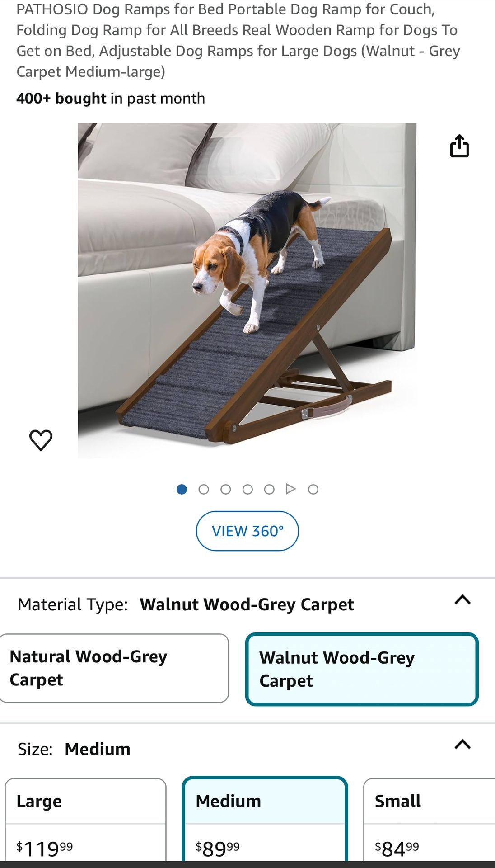Collapse the Size section chevron

pos(462,745)
